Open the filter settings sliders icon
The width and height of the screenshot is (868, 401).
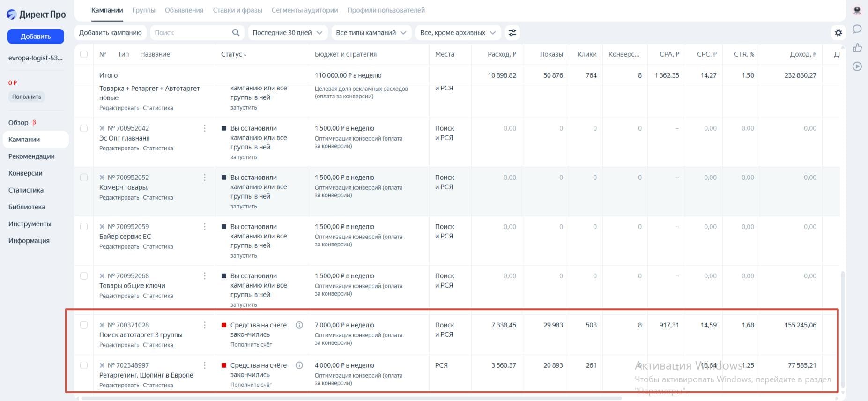pos(512,33)
